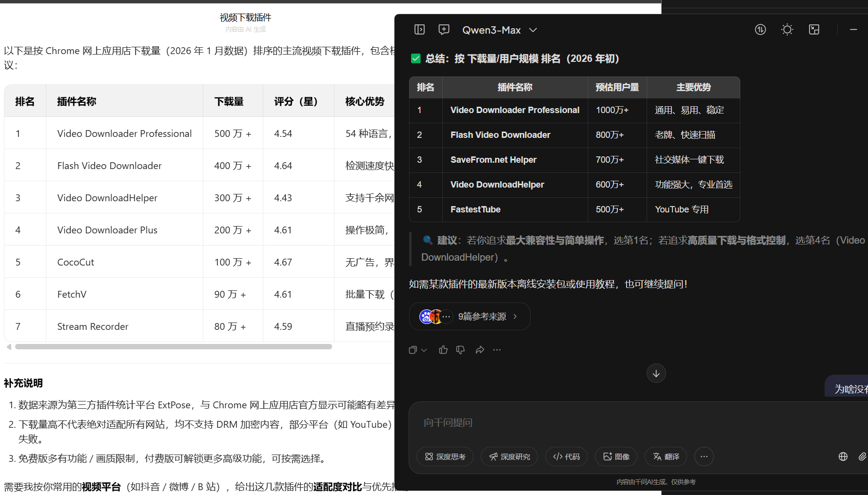Attach a file with the paperclip icon
The image size is (868, 495).
point(862,457)
